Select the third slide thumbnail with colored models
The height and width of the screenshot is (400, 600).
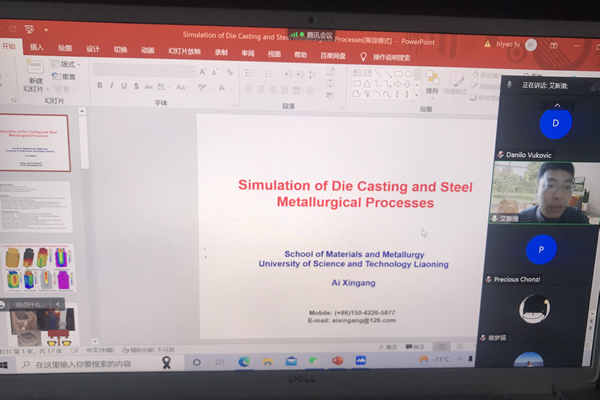pyautogui.click(x=36, y=268)
